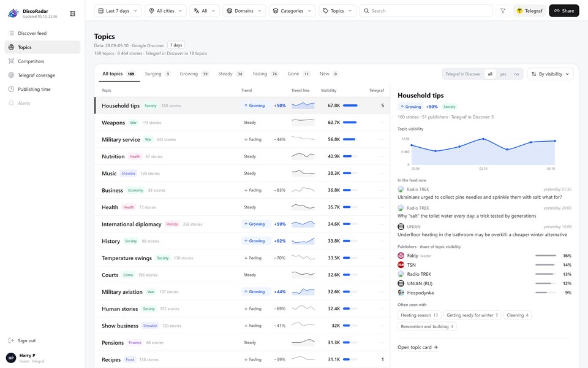Open topic card link

[x=417, y=347]
